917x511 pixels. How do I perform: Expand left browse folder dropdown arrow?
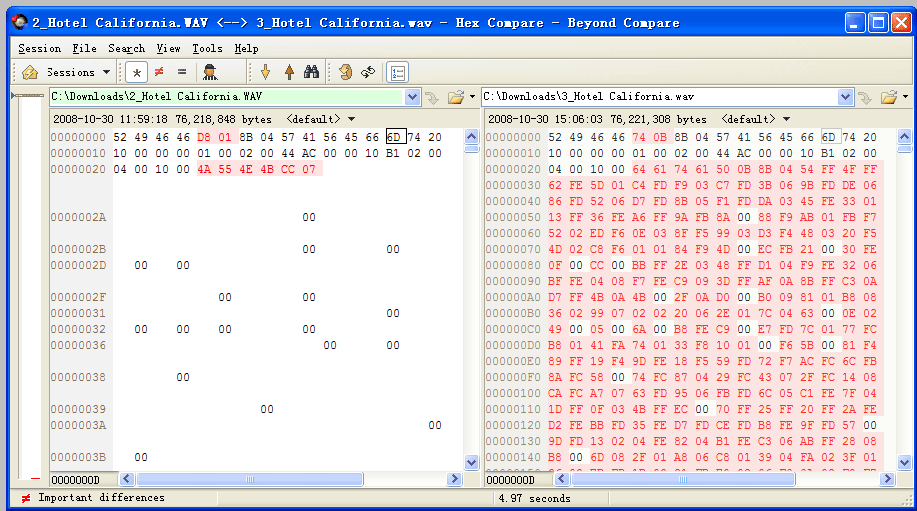tap(473, 97)
